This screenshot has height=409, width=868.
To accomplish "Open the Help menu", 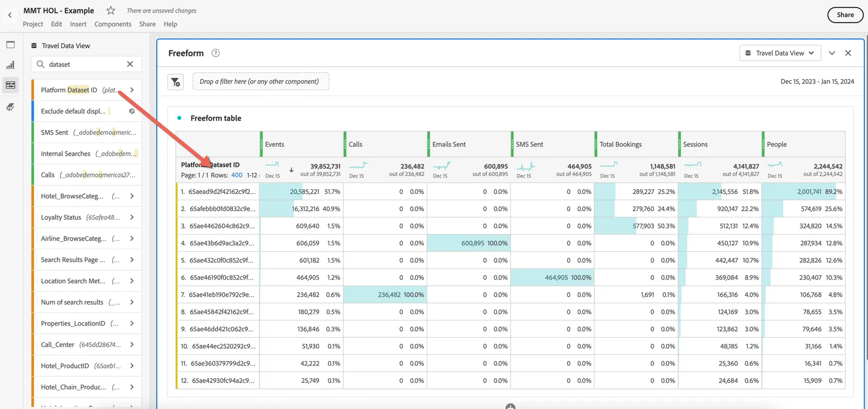I will click(x=170, y=24).
